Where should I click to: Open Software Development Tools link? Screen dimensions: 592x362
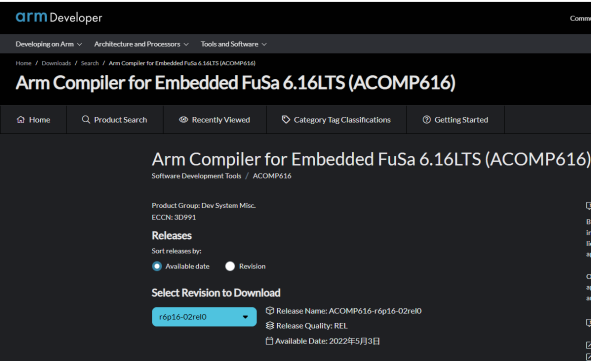[196, 176]
